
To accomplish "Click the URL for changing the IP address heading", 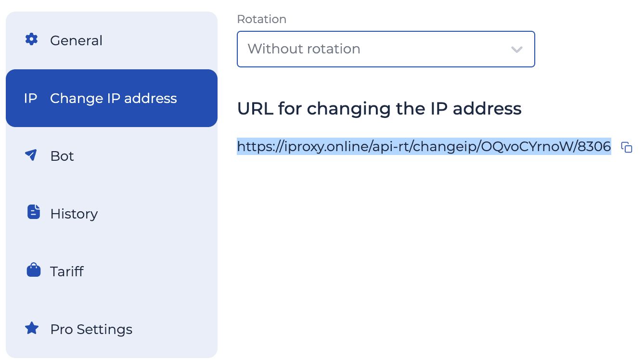I will pyautogui.click(x=379, y=109).
